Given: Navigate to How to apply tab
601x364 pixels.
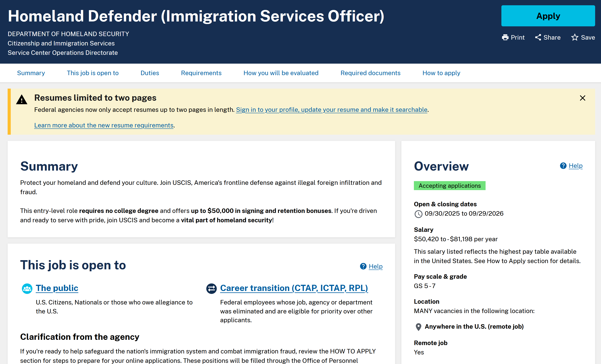Looking at the screenshot, I should click(x=441, y=73).
